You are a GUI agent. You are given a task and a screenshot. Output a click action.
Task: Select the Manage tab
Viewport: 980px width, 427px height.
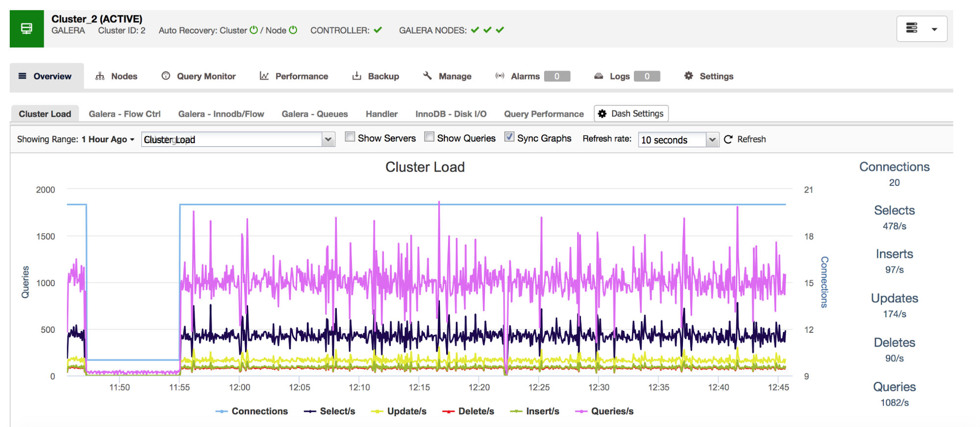[447, 76]
